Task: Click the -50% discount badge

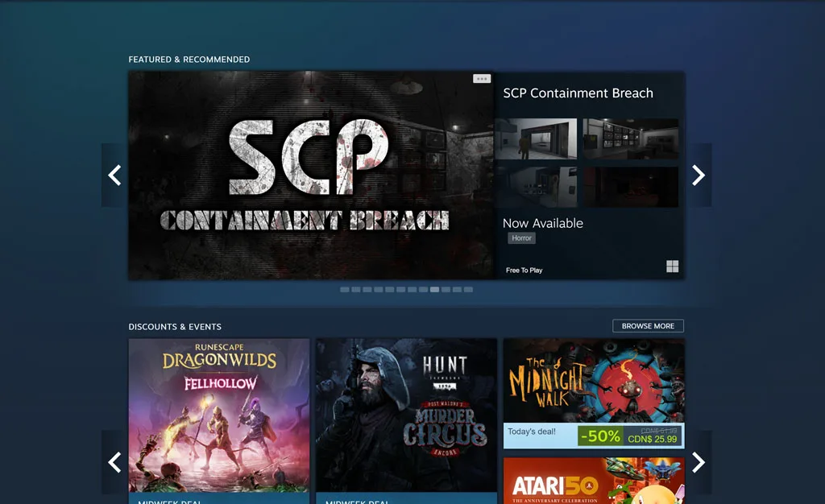Action: pos(599,436)
